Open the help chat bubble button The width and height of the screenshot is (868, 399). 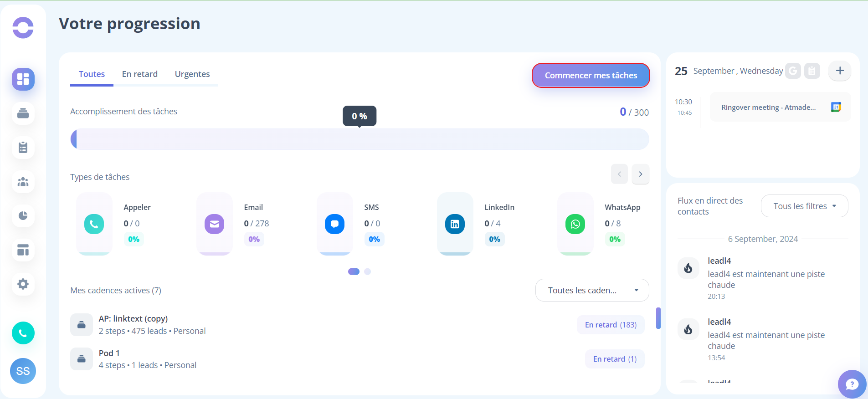[852, 384]
